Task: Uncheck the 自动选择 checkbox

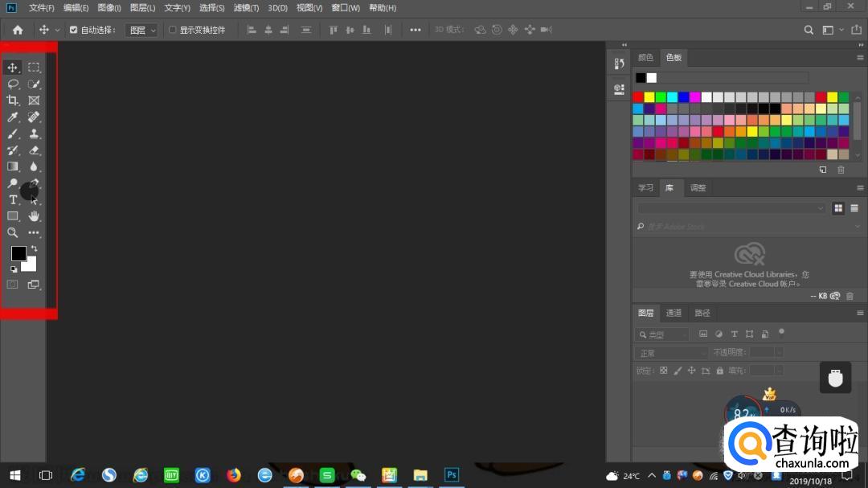Action: pyautogui.click(x=74, y=30)
